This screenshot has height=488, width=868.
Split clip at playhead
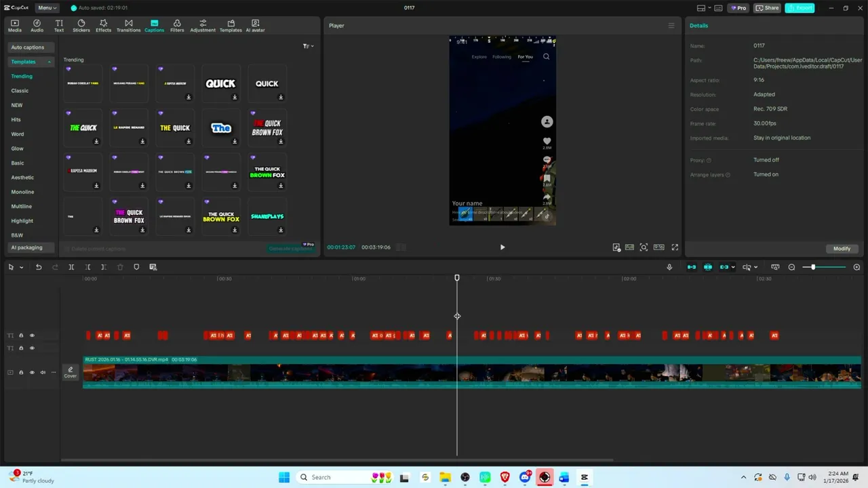tap(71, 267)
